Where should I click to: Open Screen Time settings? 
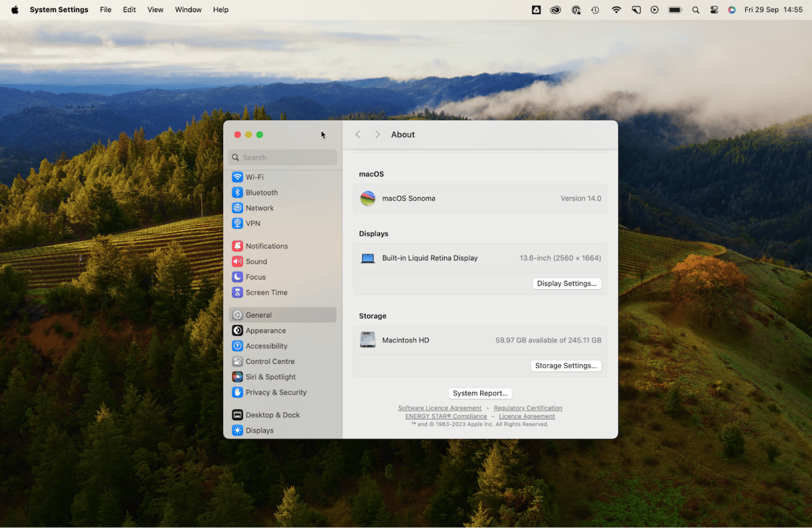266,292
